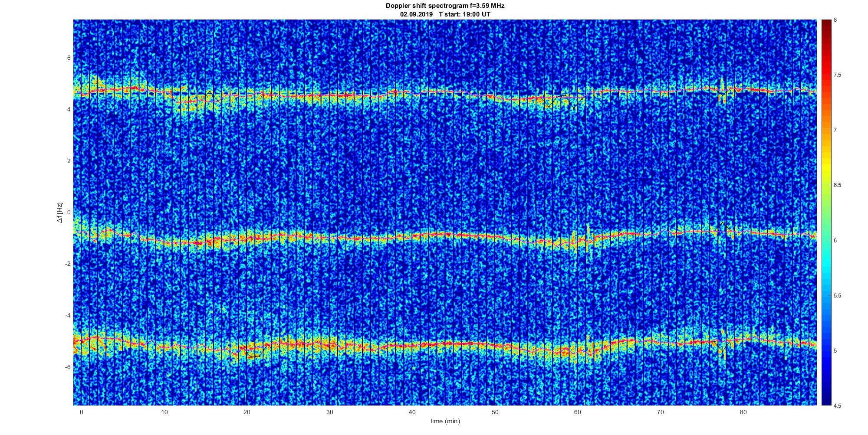Click the colorbar label '5.5'
This screenshot has height=435, width=868.
(837, 295)
